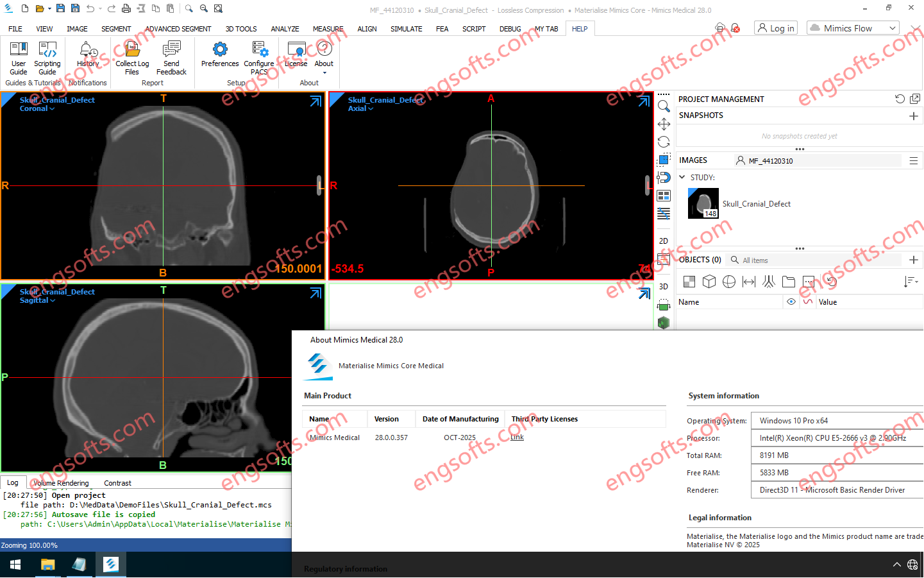
Task: Open the Mimics Flow dropdown
Action: click(853, 28)
